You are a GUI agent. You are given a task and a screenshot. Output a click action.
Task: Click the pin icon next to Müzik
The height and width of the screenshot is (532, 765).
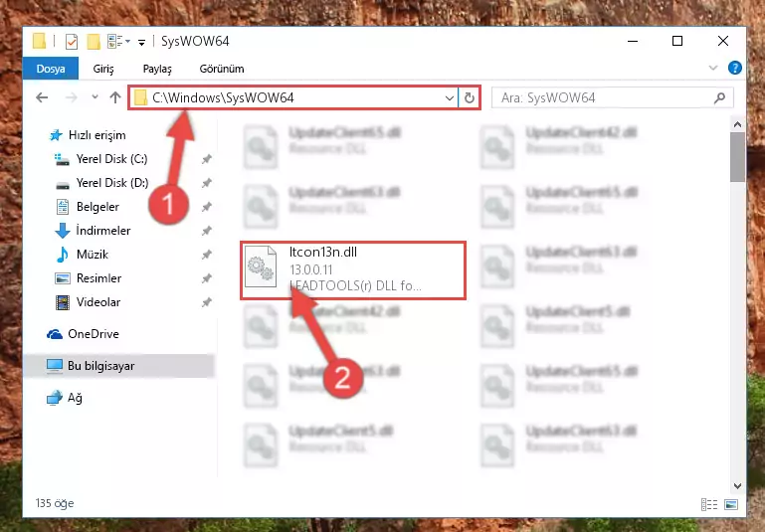click(207, 255)
